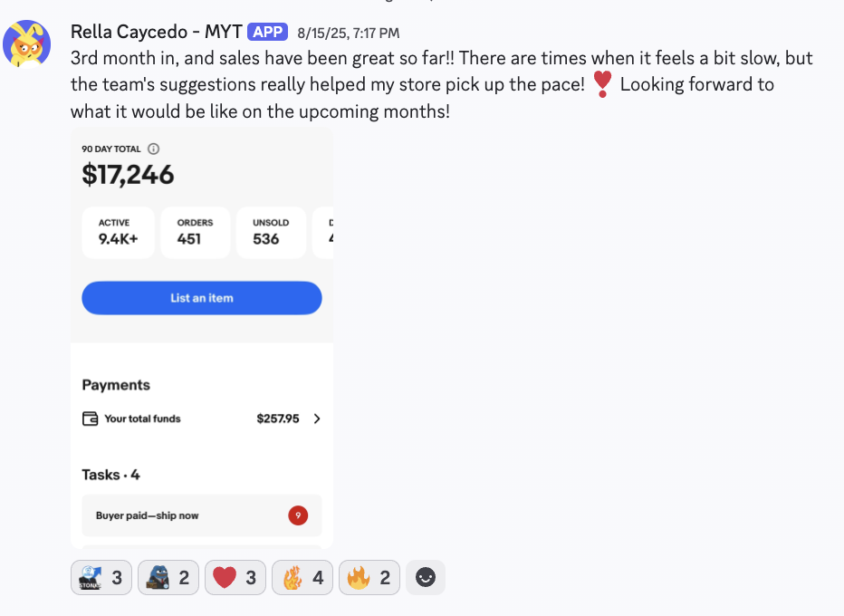844x616 pixels.
Task: Click the orange flame reaction with count 4
Action: point(302,577)
